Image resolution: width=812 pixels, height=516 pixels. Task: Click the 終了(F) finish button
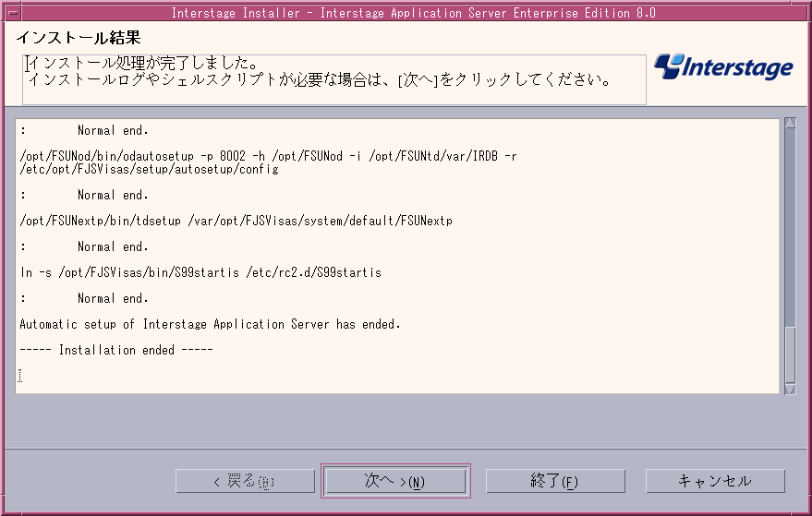(x=555, y=481)
